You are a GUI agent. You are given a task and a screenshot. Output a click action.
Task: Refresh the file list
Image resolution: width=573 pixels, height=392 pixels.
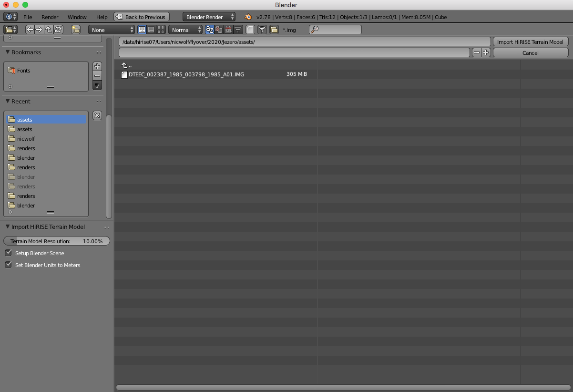pos(58,30)
